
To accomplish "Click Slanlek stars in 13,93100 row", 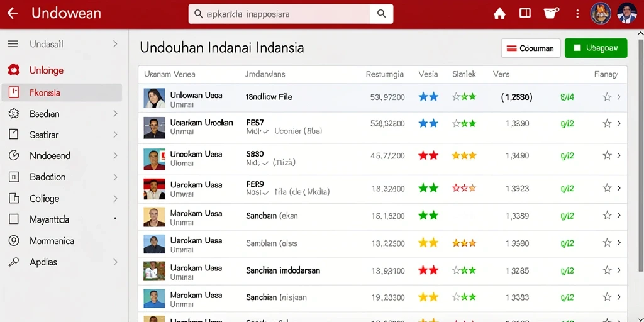I will point(464,270).
